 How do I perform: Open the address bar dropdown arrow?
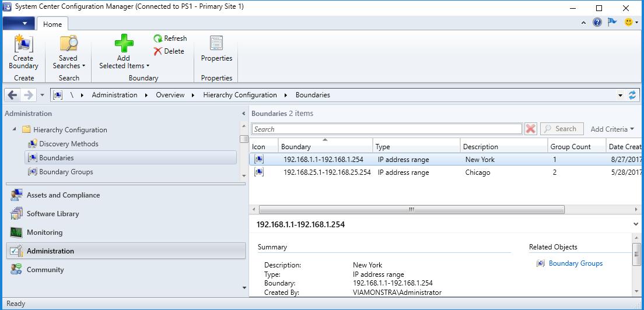[620, 95]
